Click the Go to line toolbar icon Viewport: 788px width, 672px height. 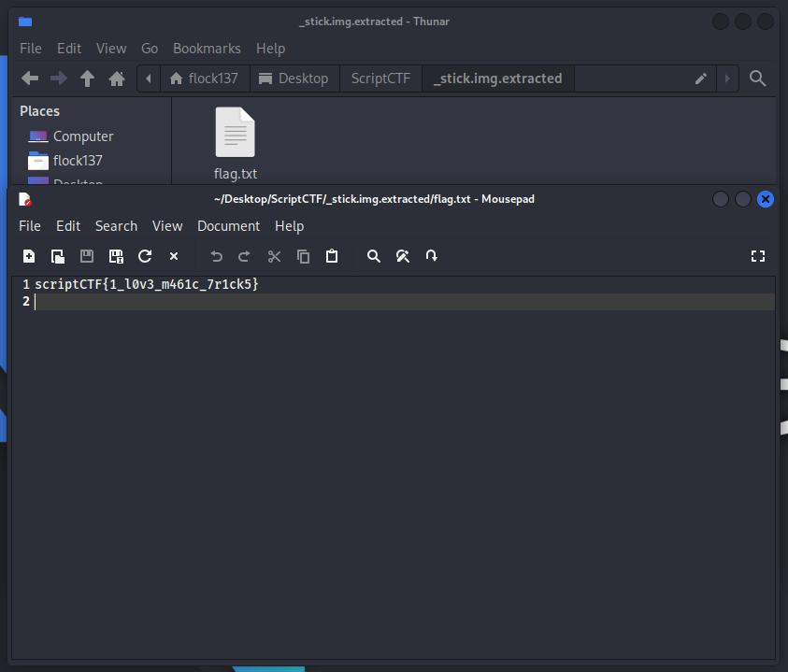point(432,256)
